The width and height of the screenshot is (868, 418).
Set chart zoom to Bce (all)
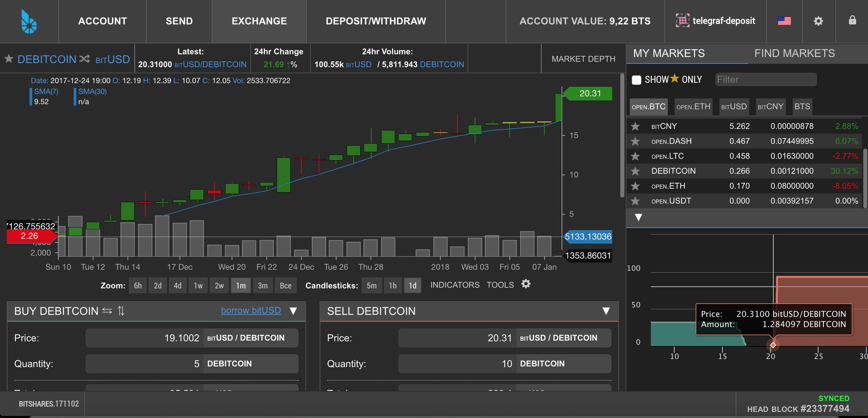point(286,285)
